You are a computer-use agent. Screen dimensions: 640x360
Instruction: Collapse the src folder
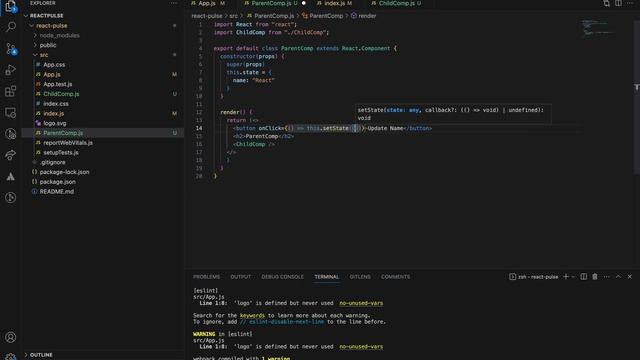point(35,55)
